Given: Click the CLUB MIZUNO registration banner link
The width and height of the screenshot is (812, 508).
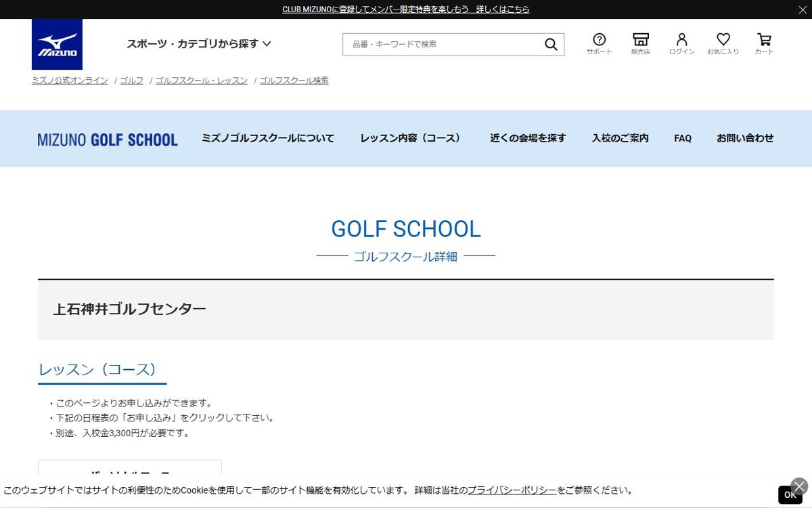Looking at the screenshot, I should 406,9.
